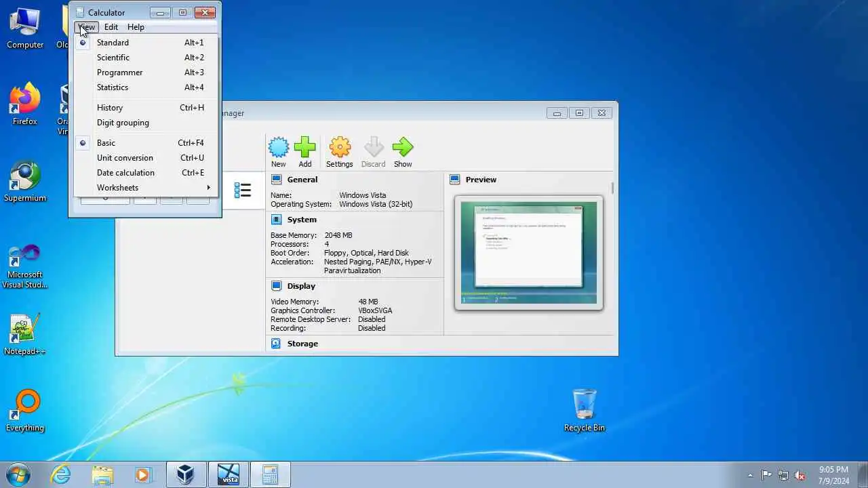Maximize the VirtualBox Manager window
868x488 pixels.
coord(579,113)
